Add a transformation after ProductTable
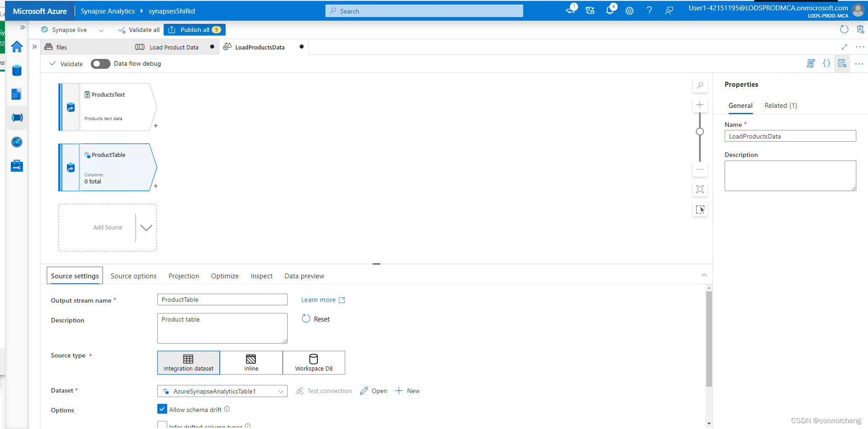Screen dimensions: 868x429 pyautogui.click(x=156, y=186)
